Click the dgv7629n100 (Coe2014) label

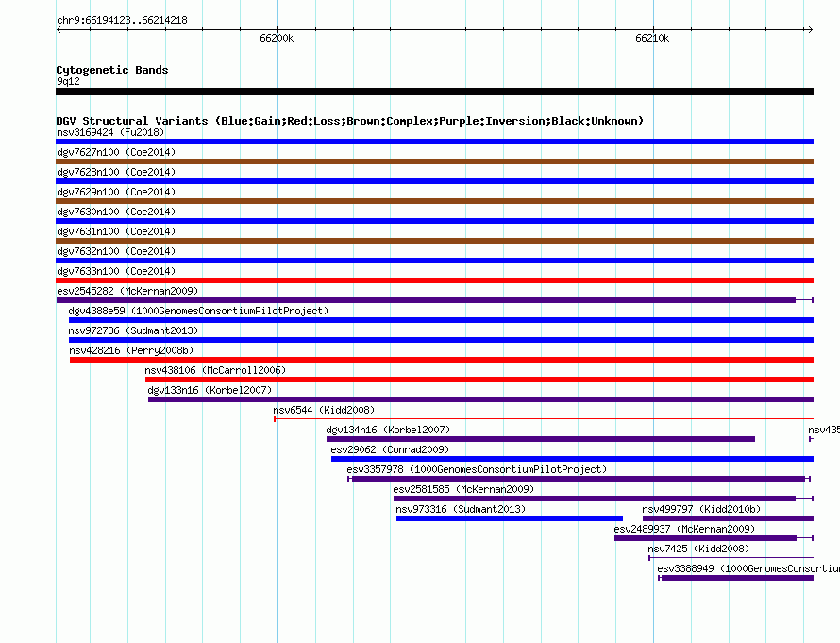tap(116, 192)
